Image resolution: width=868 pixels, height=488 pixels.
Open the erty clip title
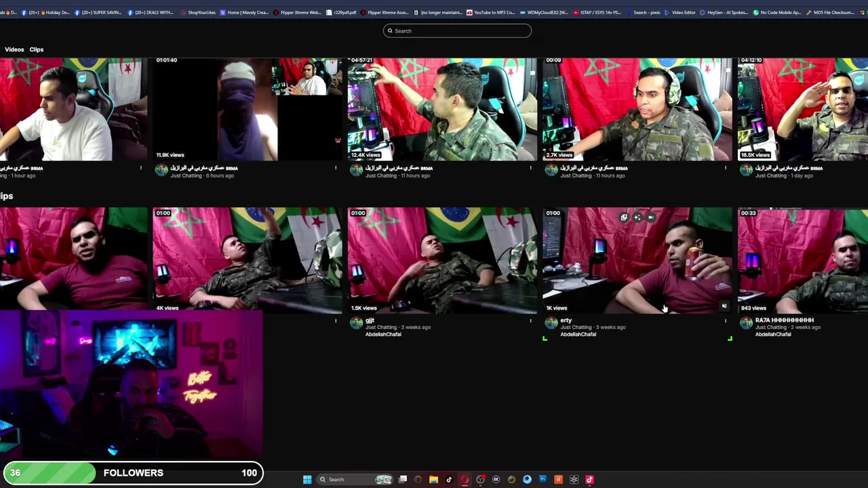tap(566, 320)
